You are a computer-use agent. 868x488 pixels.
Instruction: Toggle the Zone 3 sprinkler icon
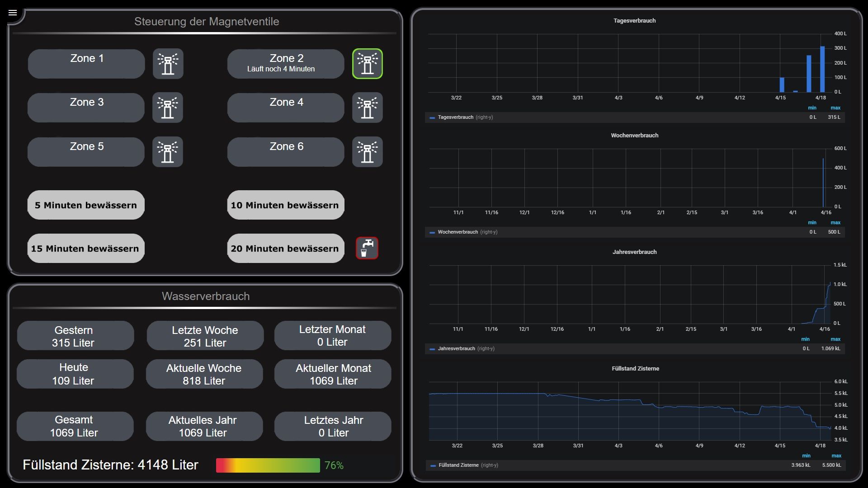coord(168,108)
